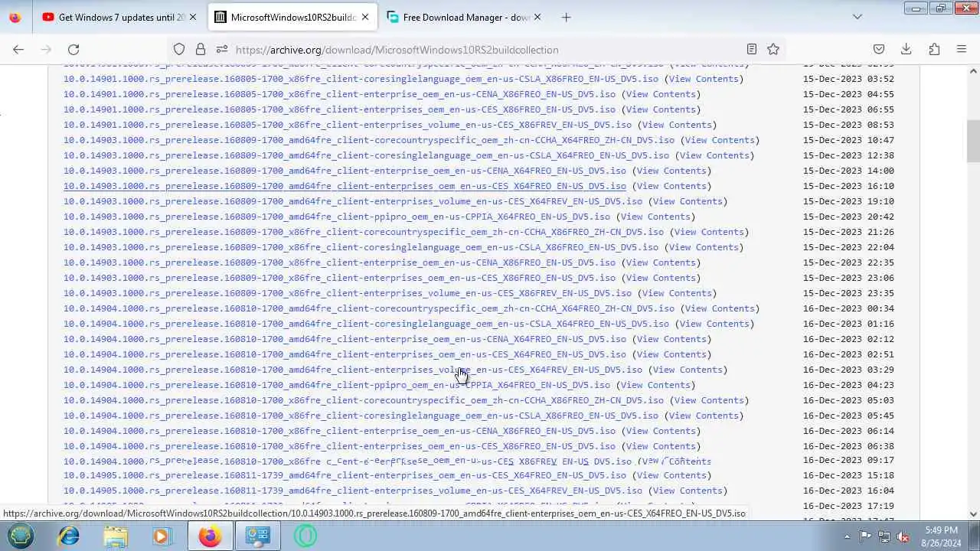980x551 pixels.
Task: View Contents for row timestamped 15-Dec-2023 03:52
Action: (703, 79)
